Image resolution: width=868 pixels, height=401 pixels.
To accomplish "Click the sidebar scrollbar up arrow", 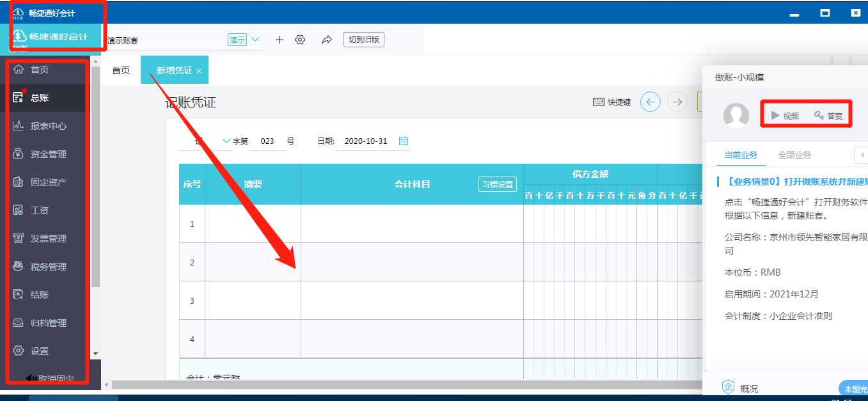I will (x=96, y=62).
